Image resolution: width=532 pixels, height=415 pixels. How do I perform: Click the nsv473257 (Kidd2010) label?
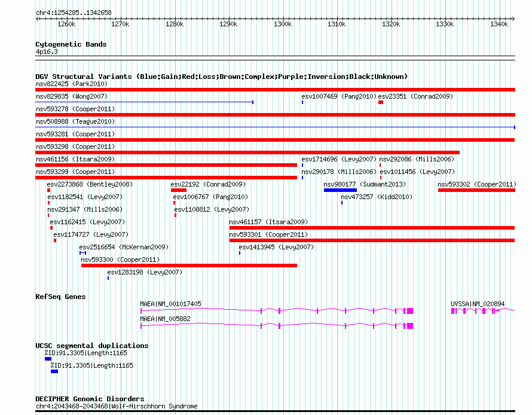tap(377, 197)
